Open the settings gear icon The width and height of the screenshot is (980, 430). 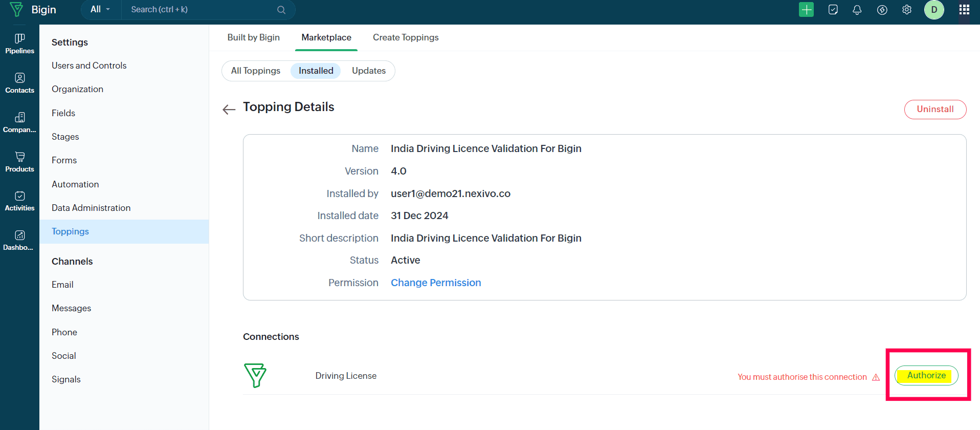coord(907,10)
